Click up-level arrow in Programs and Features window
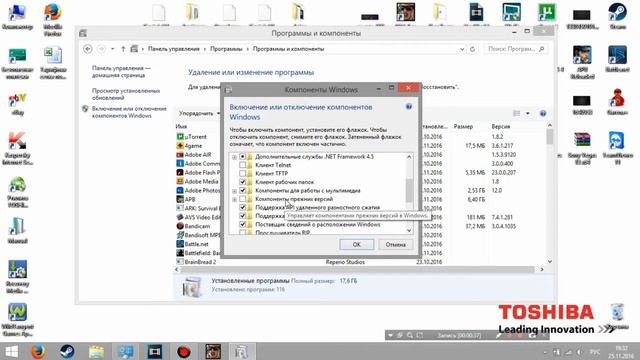Screen dimensions: 640x360 (123, 49)
